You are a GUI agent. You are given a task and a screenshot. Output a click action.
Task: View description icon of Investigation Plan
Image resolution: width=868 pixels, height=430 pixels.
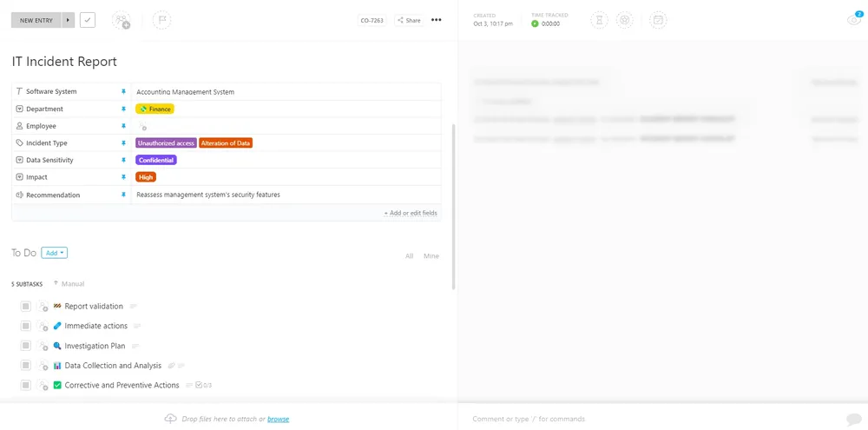click(x=135, y=346)
